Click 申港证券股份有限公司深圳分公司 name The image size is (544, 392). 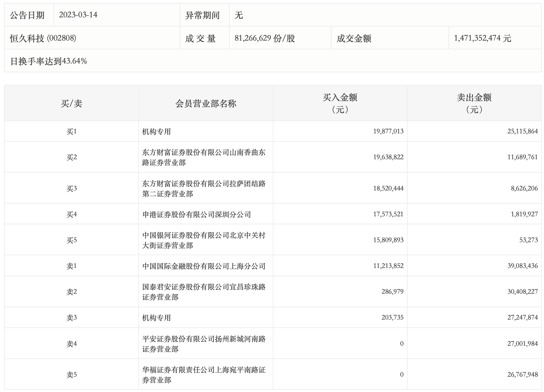(197, 215)
